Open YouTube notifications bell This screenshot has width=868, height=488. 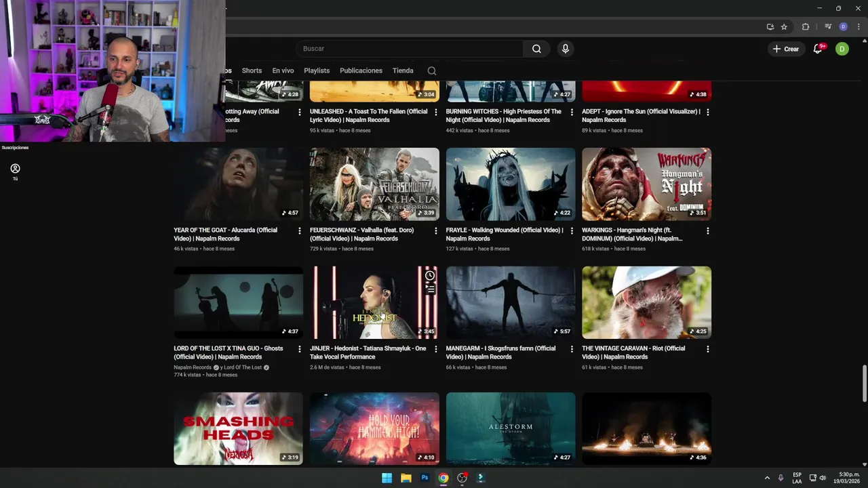coord(818,49)
